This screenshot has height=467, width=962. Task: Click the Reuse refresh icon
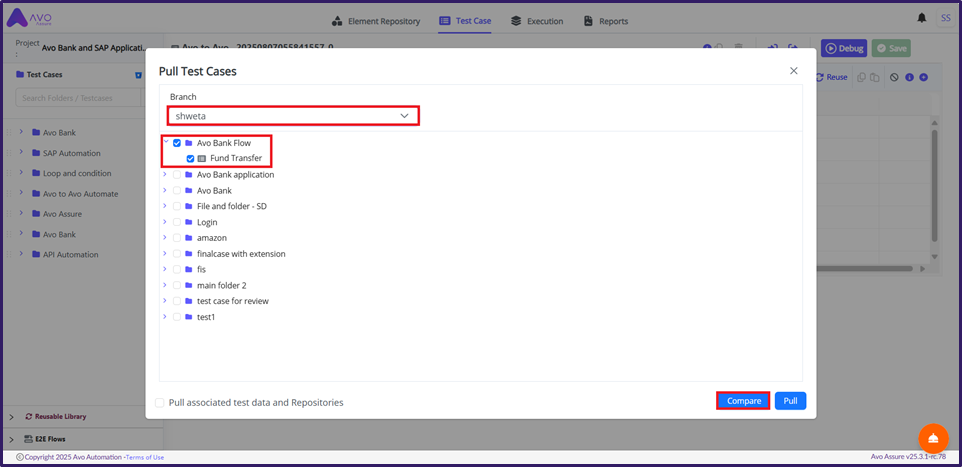pos(820,77)
